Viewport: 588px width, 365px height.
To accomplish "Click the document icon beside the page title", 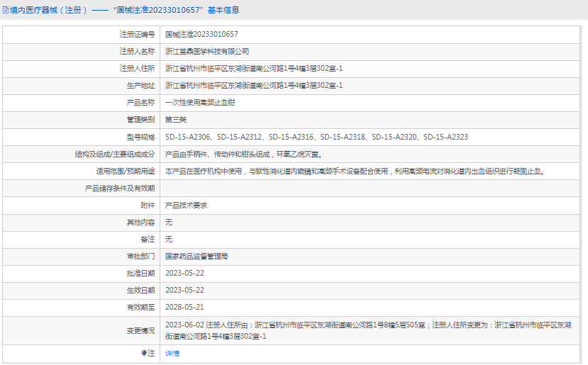I will point(5,10).
